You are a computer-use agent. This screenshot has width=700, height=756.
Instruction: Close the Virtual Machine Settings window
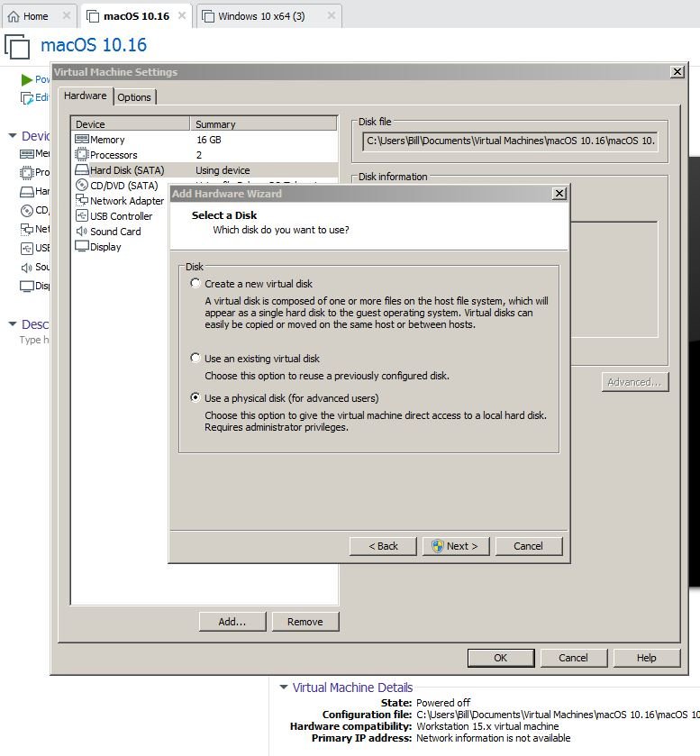pyautogui.click(x=677, y=72)
